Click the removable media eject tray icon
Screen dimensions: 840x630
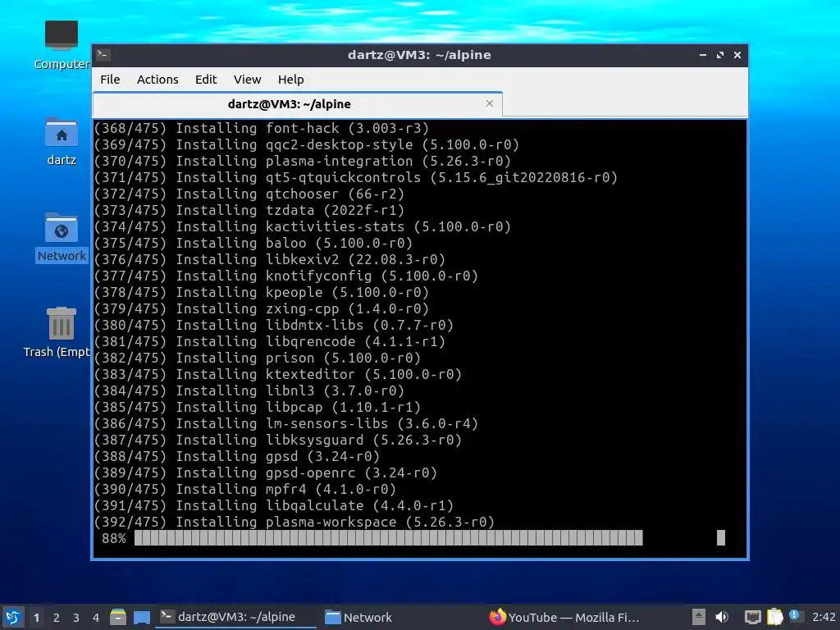pyautogui.click(x=698, y=617)
